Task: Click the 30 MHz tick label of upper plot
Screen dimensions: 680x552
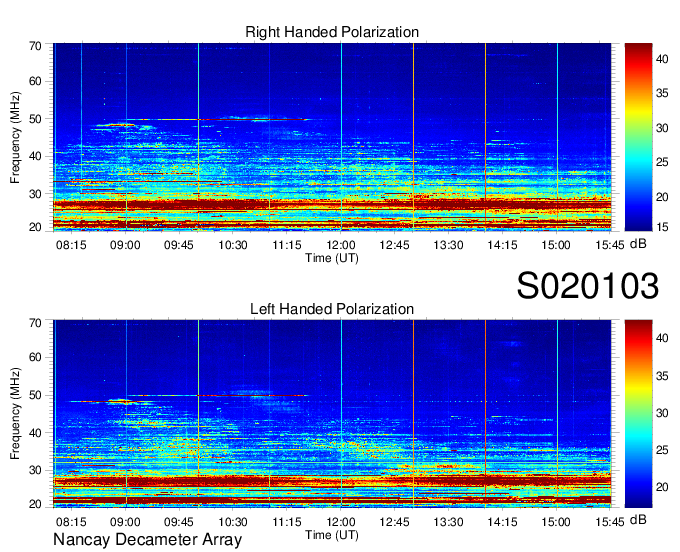Action: coord(35,194)
